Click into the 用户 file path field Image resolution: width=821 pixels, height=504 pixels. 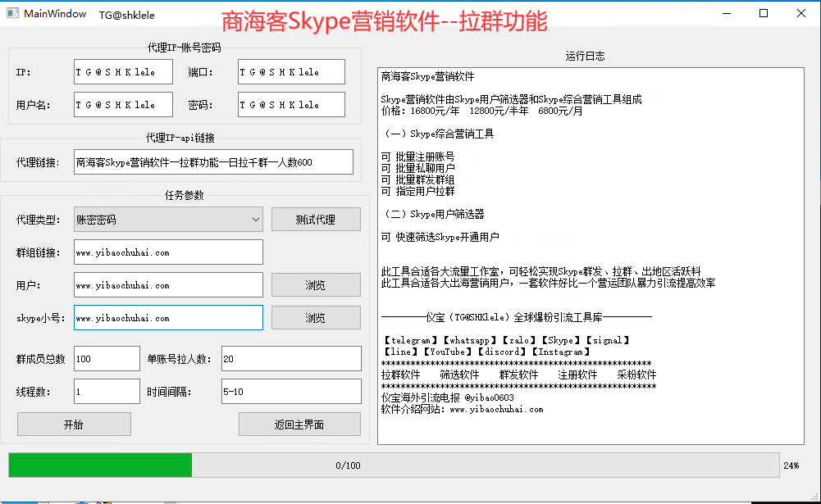[x=168, y=285]
